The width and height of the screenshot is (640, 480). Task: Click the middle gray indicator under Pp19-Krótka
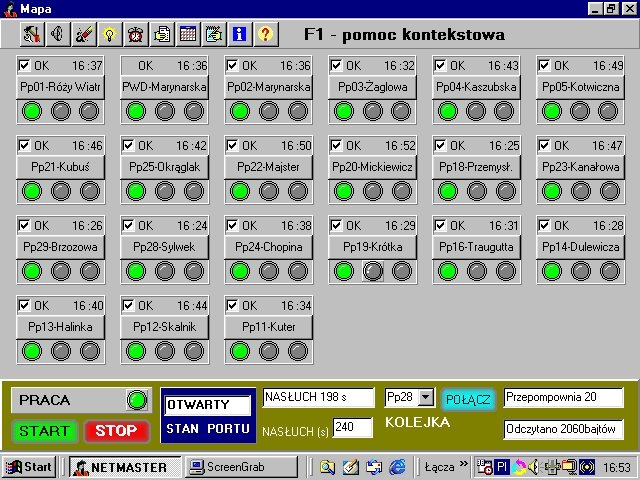click(x=373, y=271)
